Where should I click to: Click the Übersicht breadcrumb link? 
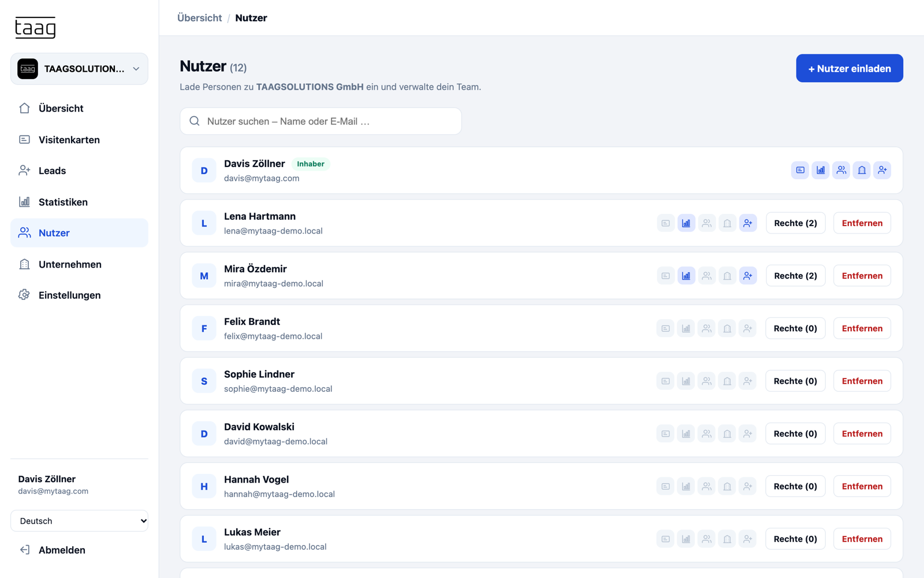199,18
